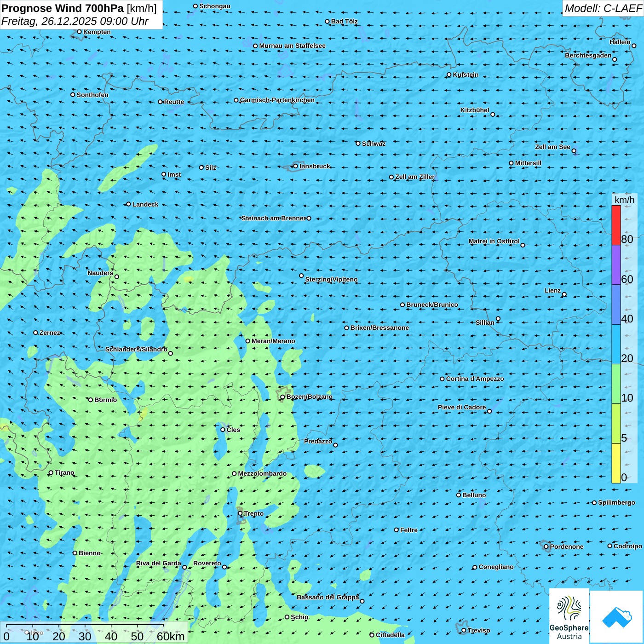Image resolution: width=644 pixels, height=644 pixels.
Task: Select the yellow legend segment for 0–5 km/h
Action: pos(616,463)
